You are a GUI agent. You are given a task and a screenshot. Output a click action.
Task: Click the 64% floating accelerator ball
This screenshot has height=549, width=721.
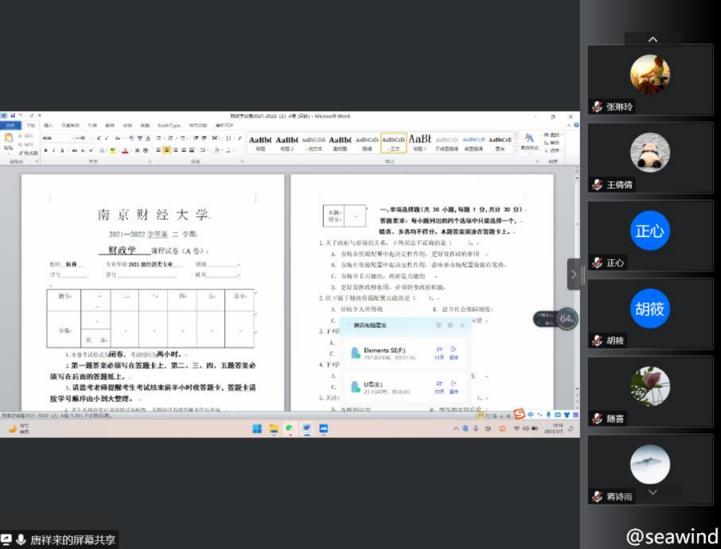[566, 319]
